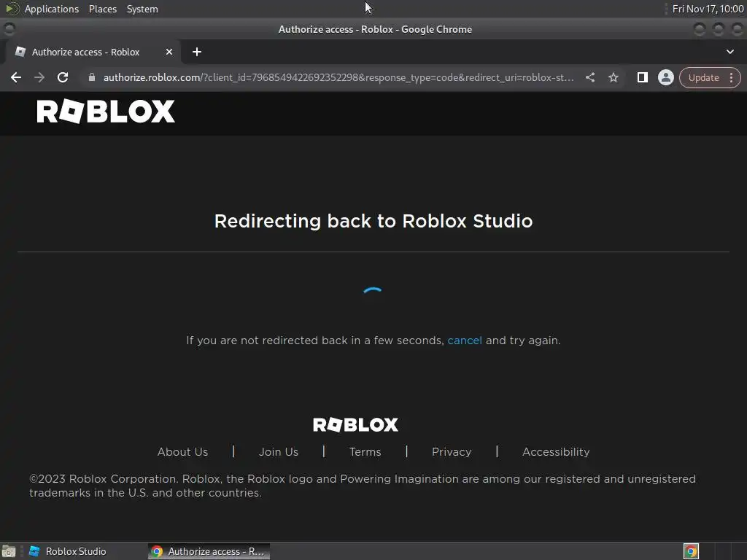Open the Chrome side panel icon
Viewport: 747px width, 560px height.
pos(642,77)
